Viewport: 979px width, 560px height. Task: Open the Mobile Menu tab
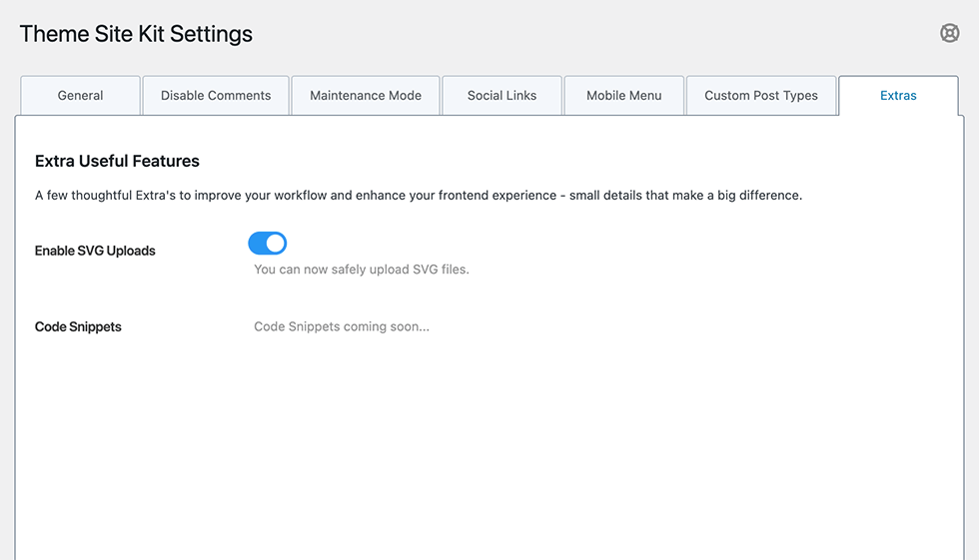(x=624, y=96)
